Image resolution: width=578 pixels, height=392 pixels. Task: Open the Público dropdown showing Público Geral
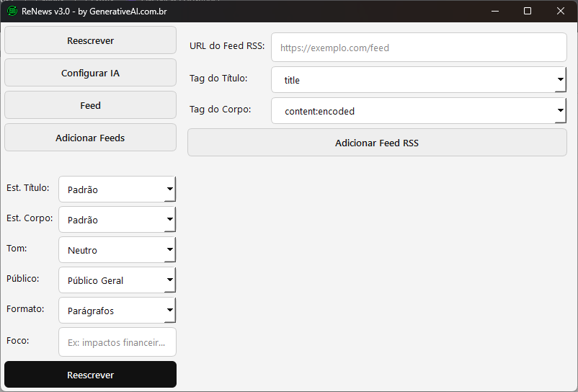[x=117, y=280]
